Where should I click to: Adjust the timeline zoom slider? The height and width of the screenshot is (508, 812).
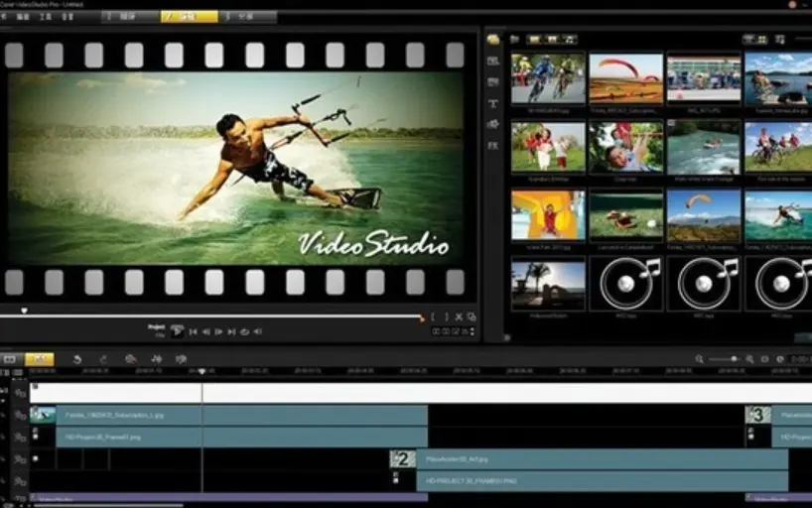pyautogui.click(x=734, y=359)
